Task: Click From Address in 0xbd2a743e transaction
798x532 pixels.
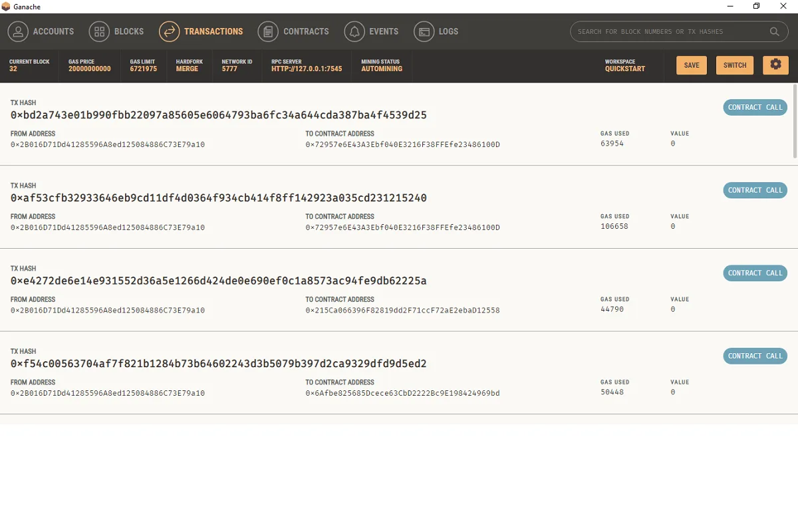Action: pos(108,144)
